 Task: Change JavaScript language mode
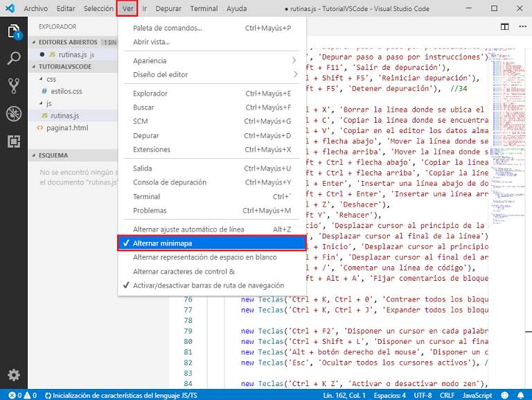(477, 395)
